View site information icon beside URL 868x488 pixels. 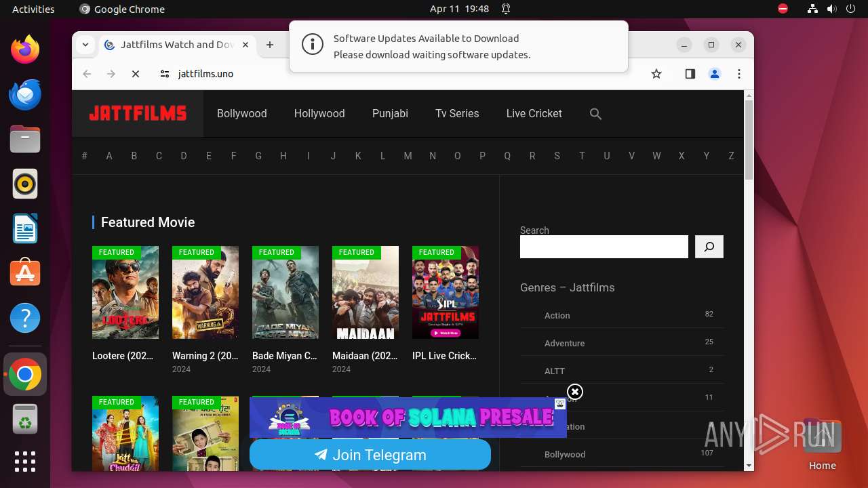coord(164,74)
